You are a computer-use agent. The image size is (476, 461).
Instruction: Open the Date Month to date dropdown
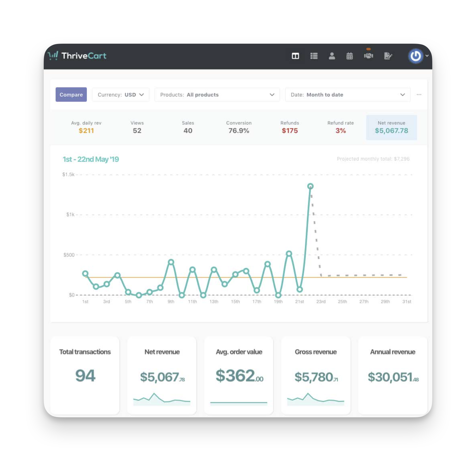click(x=348, y=95)
